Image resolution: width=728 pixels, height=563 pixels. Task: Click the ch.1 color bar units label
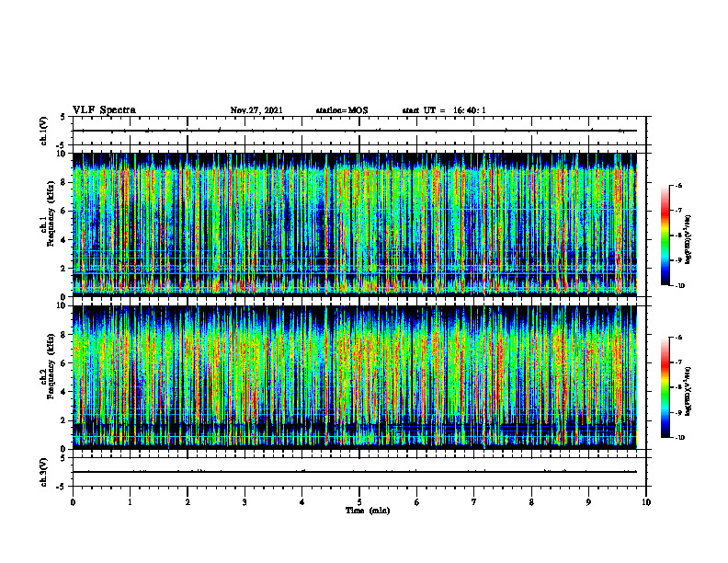point(688,239)
